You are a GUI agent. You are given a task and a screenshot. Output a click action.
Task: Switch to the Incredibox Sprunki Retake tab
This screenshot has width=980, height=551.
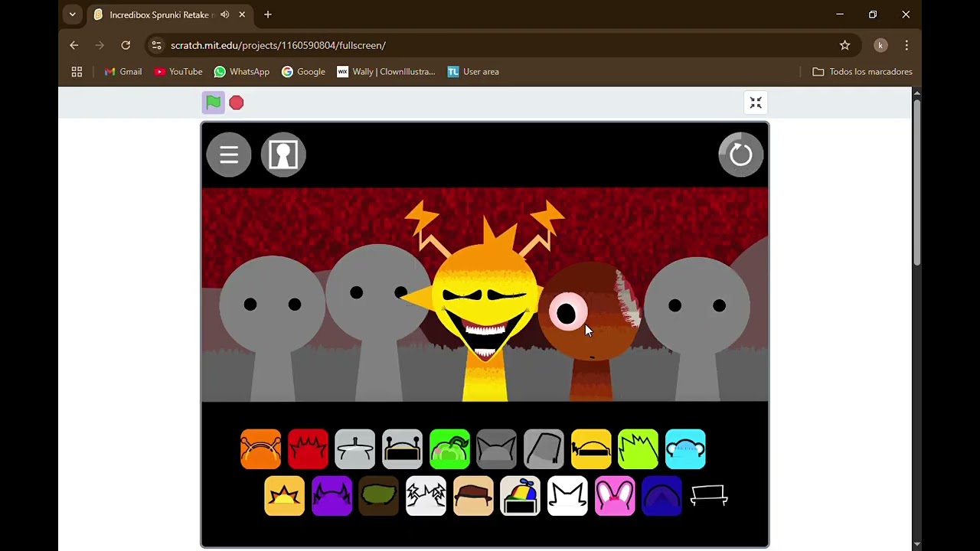pyautogui.click(x=171, y=15)
